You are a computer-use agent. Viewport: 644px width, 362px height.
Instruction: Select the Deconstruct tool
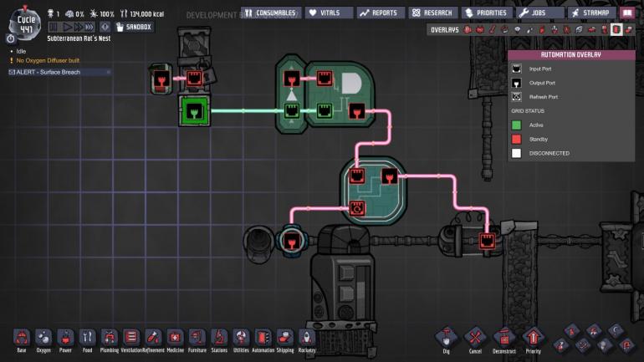504,340
